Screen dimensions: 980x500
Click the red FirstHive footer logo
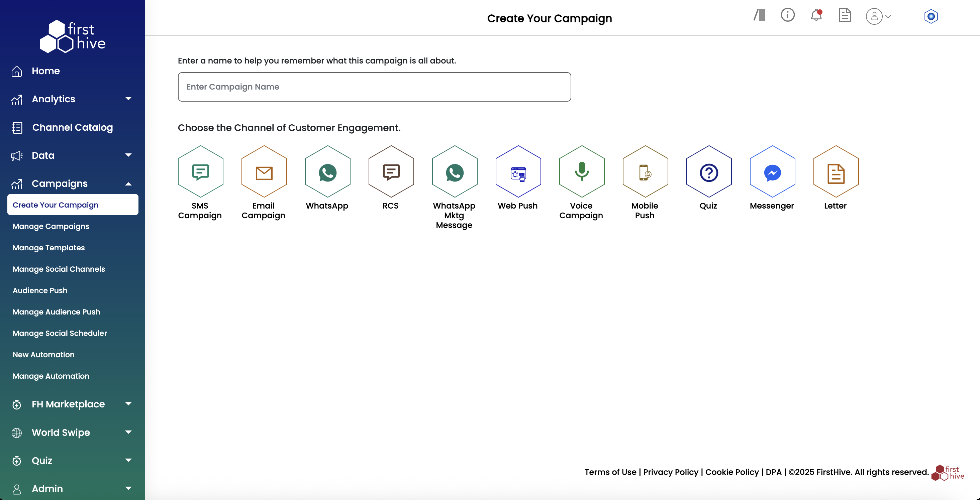tap(948, 473)
